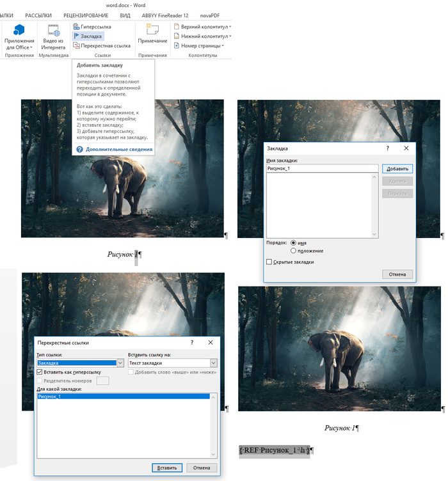
Task: Open dropdown arrow of Приложения для Office
Action: 31,47
